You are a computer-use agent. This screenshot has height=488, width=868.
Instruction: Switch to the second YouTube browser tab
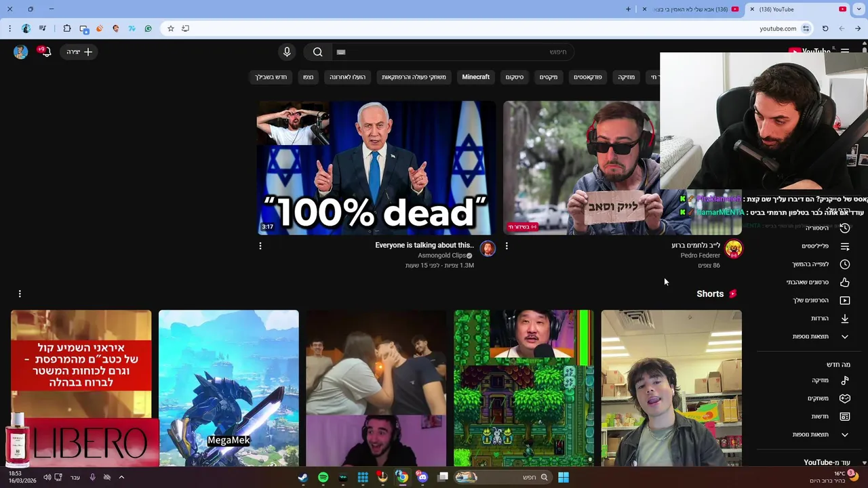(x=692, y=9)
